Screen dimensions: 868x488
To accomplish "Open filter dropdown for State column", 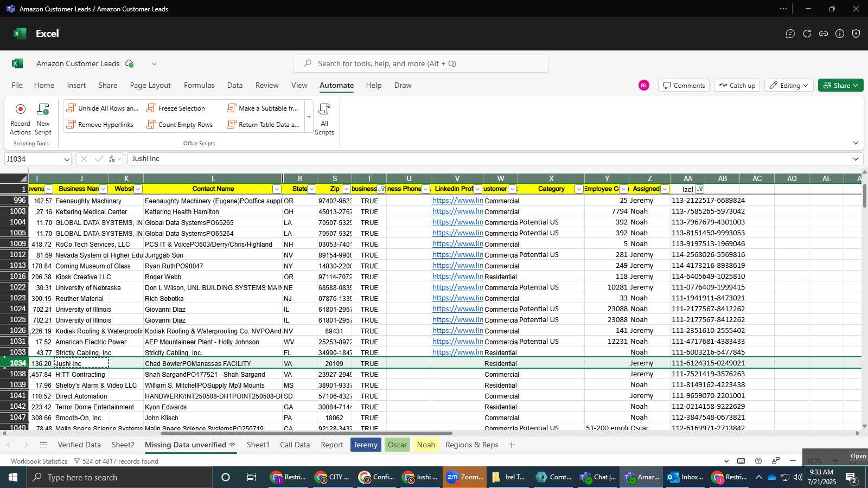I will coord(311,189).
